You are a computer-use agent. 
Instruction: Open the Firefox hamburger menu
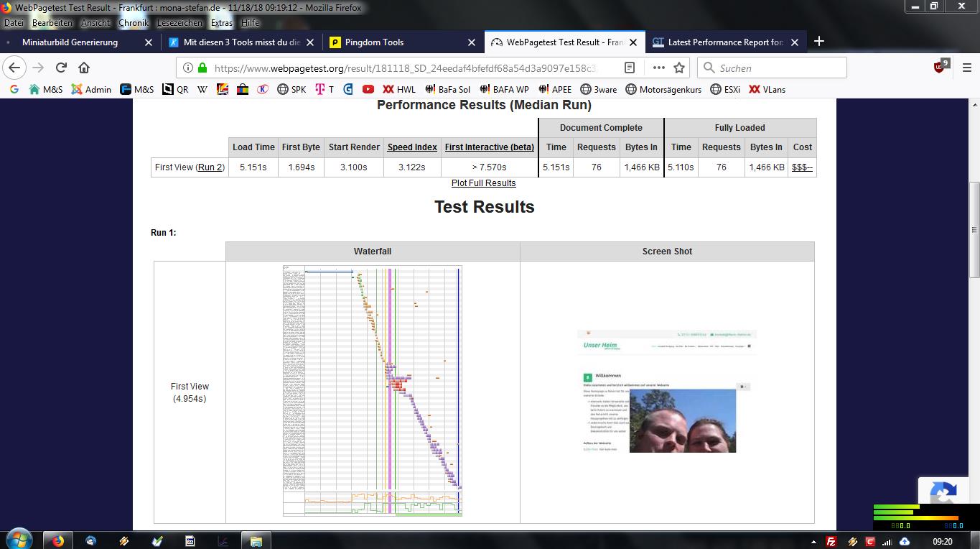coord(966,68)
